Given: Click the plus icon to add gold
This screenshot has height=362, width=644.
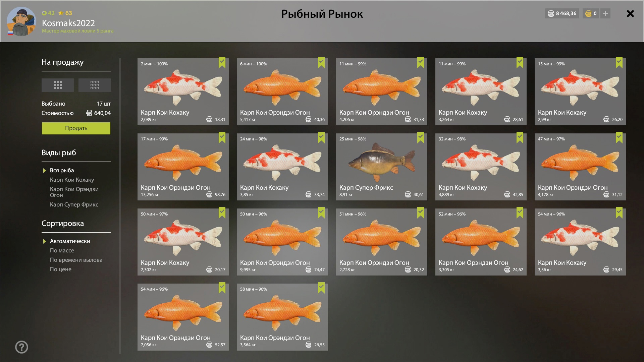Looking at the screenshot, I should coord(605,14).
